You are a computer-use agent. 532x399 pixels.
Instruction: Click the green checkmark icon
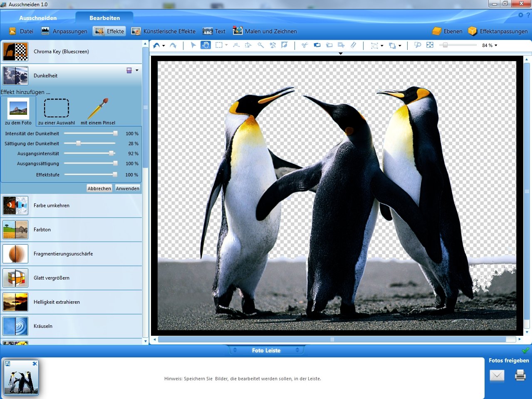tap(525, 350)
